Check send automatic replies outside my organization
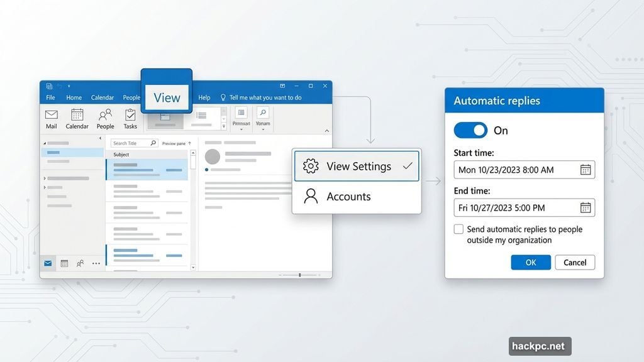Screen dimensions: 644x362 tap(458, 229)
